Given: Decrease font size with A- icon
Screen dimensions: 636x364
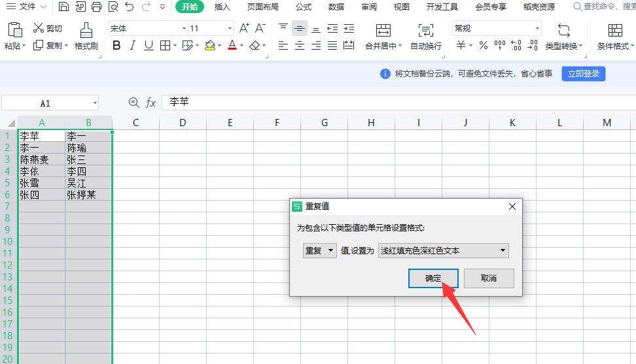Looking at the screenshot, I should (x=260, y=28).
